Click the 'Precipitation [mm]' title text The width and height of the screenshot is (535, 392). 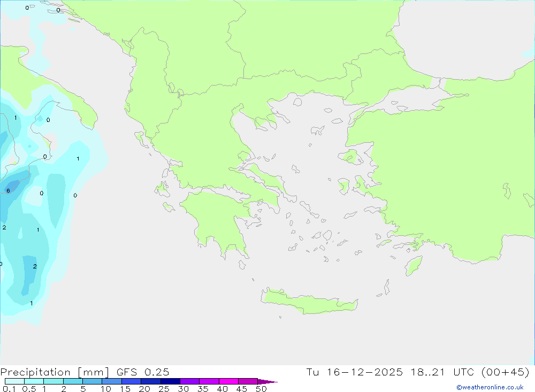coord(55,372)
